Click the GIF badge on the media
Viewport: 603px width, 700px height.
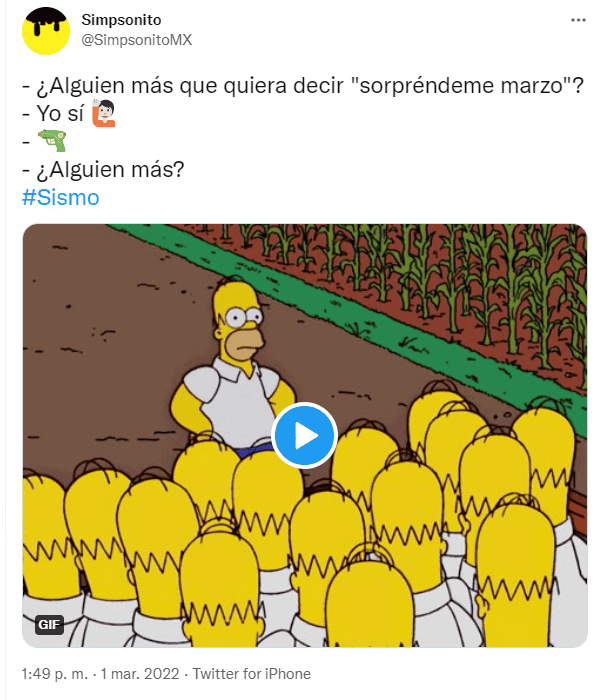(49, 624)
